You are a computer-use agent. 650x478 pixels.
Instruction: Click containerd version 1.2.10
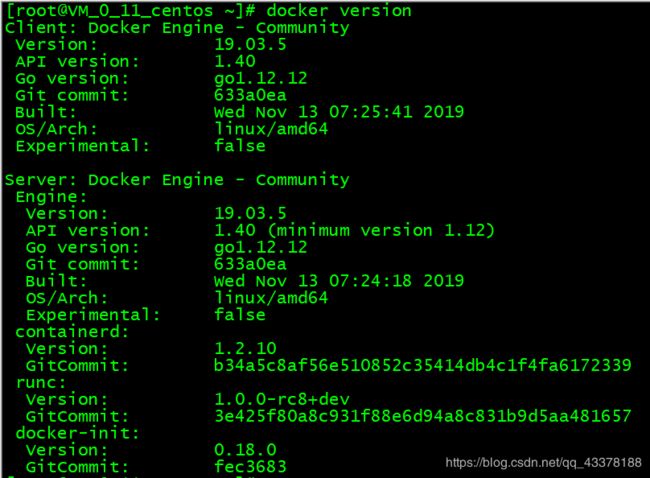point(245,348)
